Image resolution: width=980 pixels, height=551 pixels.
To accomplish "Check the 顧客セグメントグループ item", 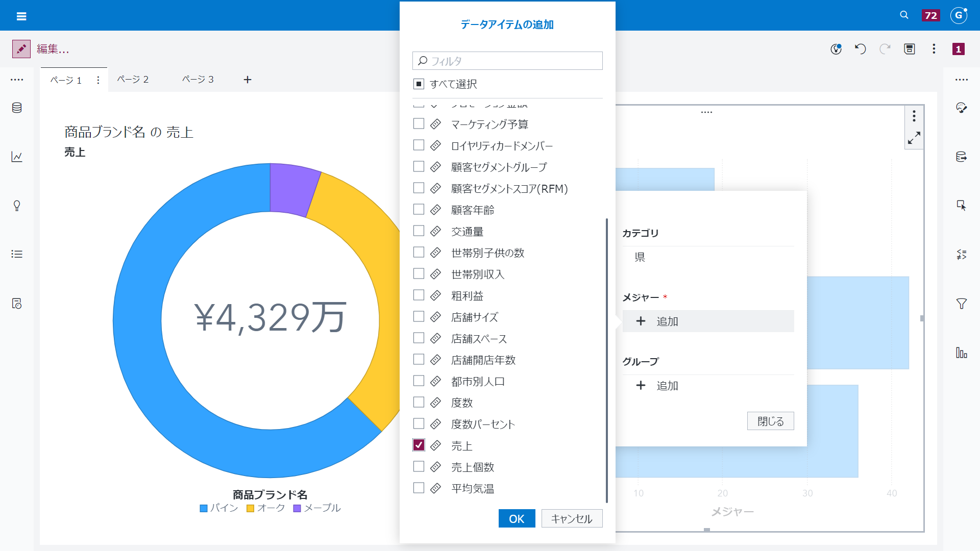I will [419, 166].
